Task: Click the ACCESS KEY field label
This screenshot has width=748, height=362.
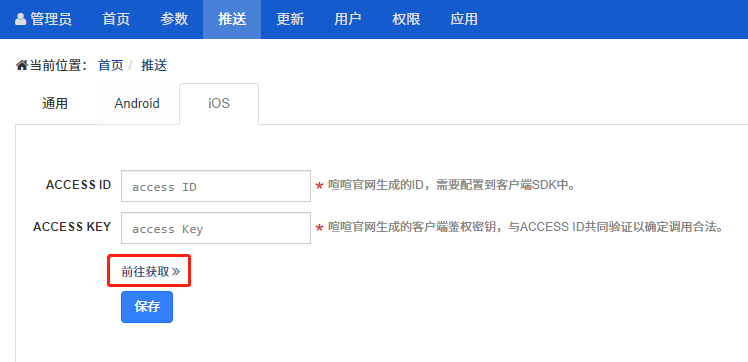Action: click(72, 227)
